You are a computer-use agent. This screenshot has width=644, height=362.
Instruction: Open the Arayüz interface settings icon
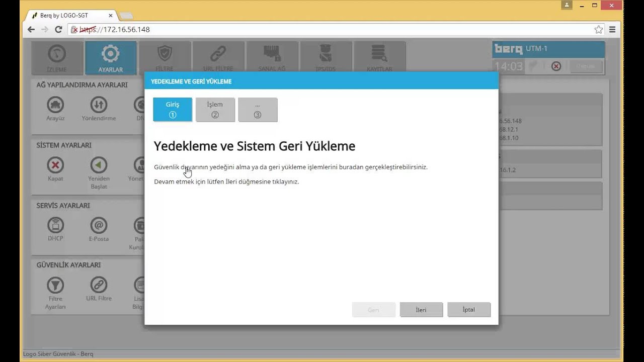[x=55, y=105]
